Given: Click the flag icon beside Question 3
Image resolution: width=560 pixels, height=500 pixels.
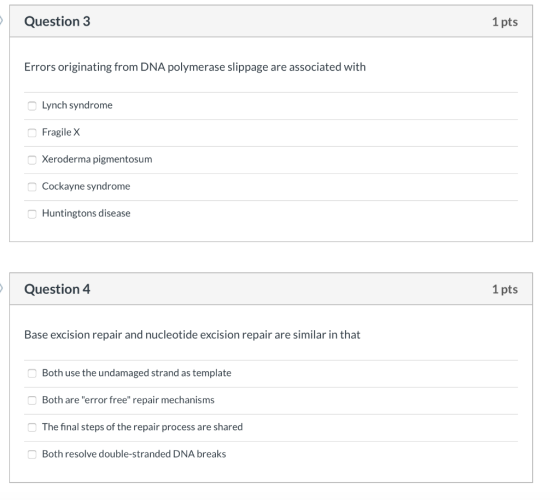Looking at the screenshot, I should 1,20.
